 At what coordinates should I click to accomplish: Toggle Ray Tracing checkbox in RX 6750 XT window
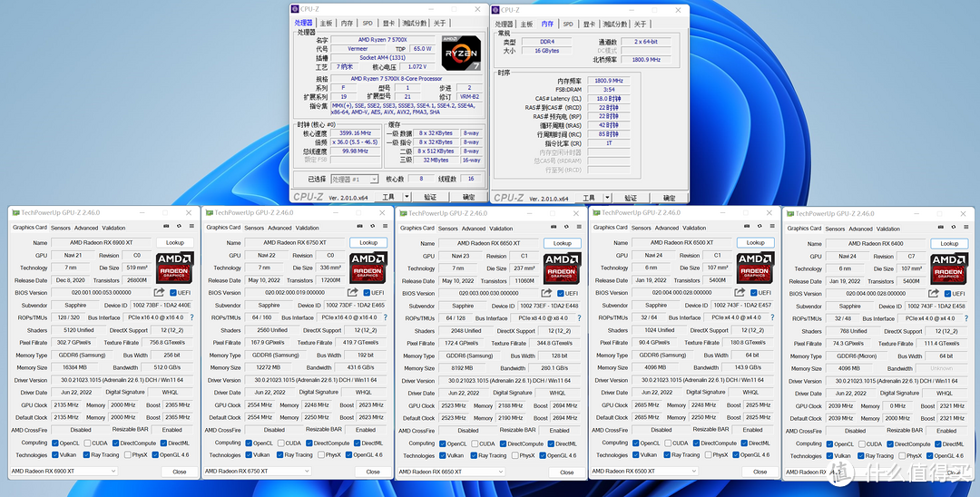point(279,454)
